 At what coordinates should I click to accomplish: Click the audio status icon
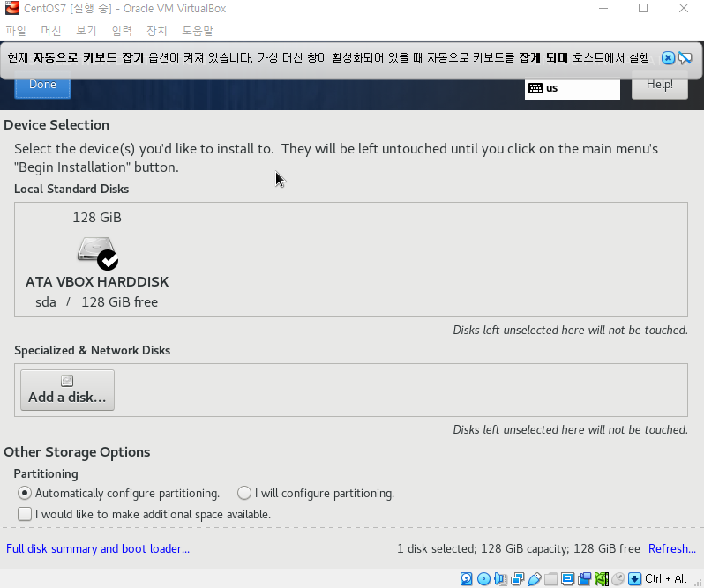500,578
